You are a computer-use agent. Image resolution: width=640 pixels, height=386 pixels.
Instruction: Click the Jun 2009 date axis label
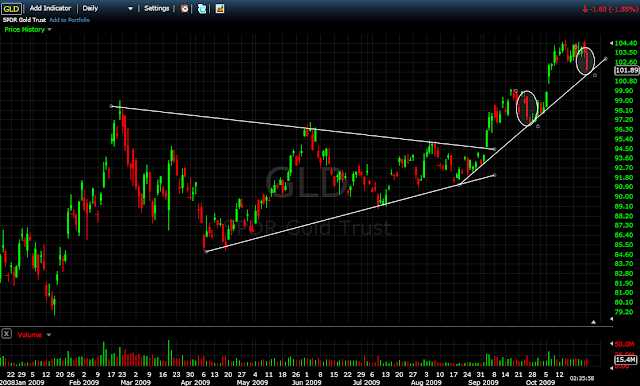coord(307,382)
